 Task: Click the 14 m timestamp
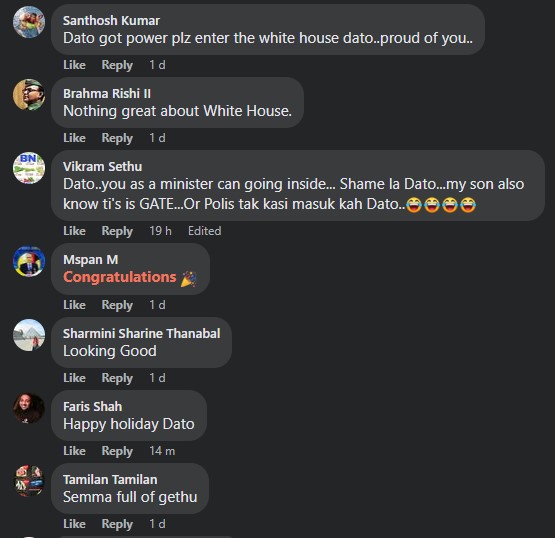[x=162, y=451]
